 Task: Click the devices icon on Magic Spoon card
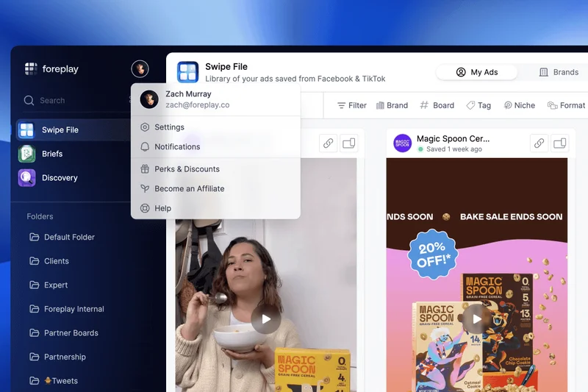tap(560, 143)
